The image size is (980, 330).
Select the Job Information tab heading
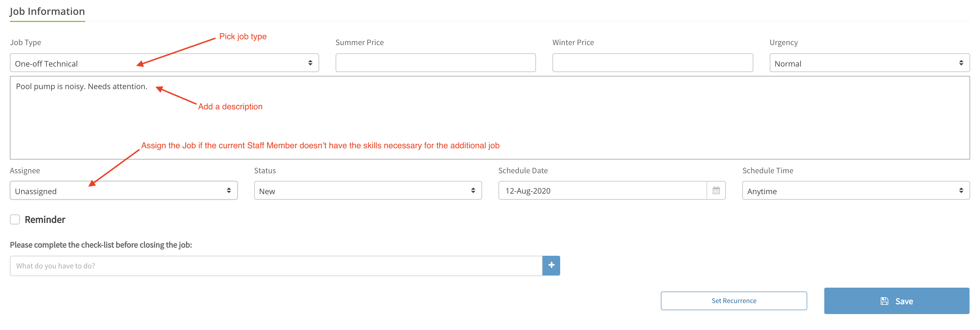tap(47, 11)
